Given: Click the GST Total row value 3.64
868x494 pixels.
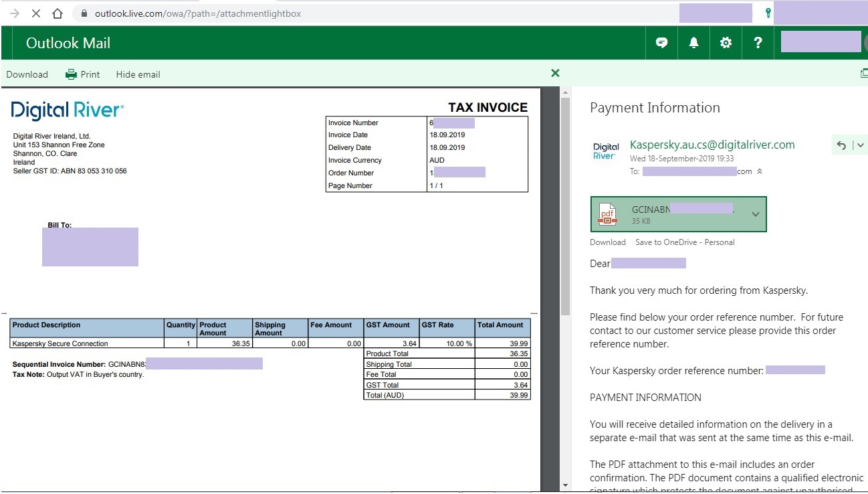Looking at the screenshot, I should click(522, 385).
